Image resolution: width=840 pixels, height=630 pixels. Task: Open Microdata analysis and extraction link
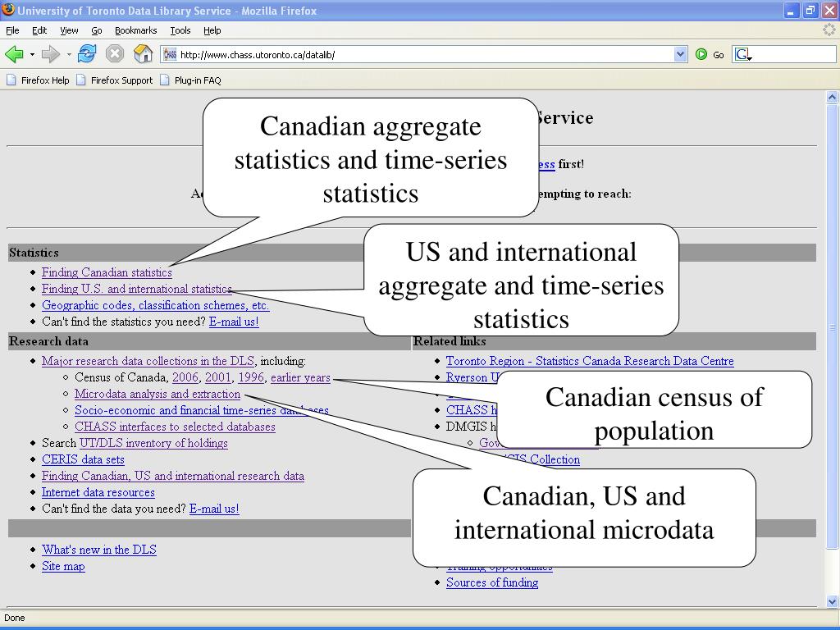pos(157,394)
